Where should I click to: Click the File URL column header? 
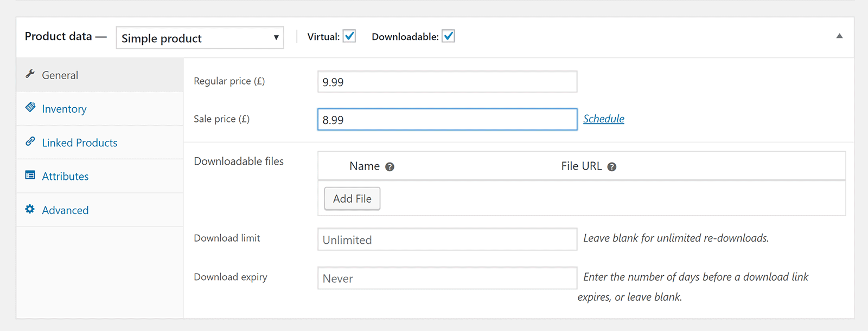pos(582,166)
